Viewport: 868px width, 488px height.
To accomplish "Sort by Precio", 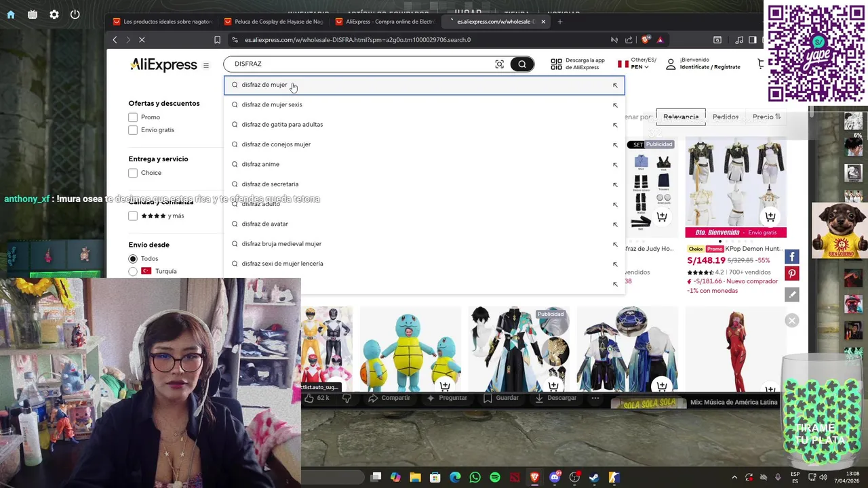I will pyautogui.click(x=767, y=117).
